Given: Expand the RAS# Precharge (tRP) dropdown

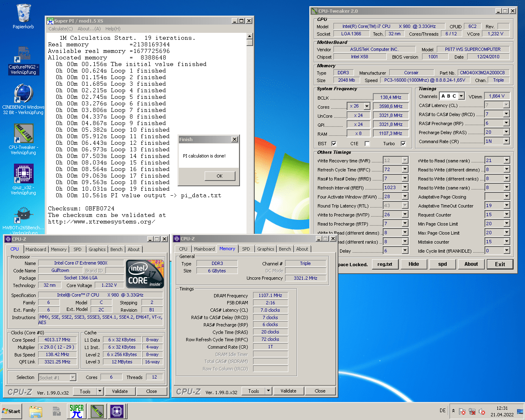Looking at the screenshot, I should coord(506,123).
